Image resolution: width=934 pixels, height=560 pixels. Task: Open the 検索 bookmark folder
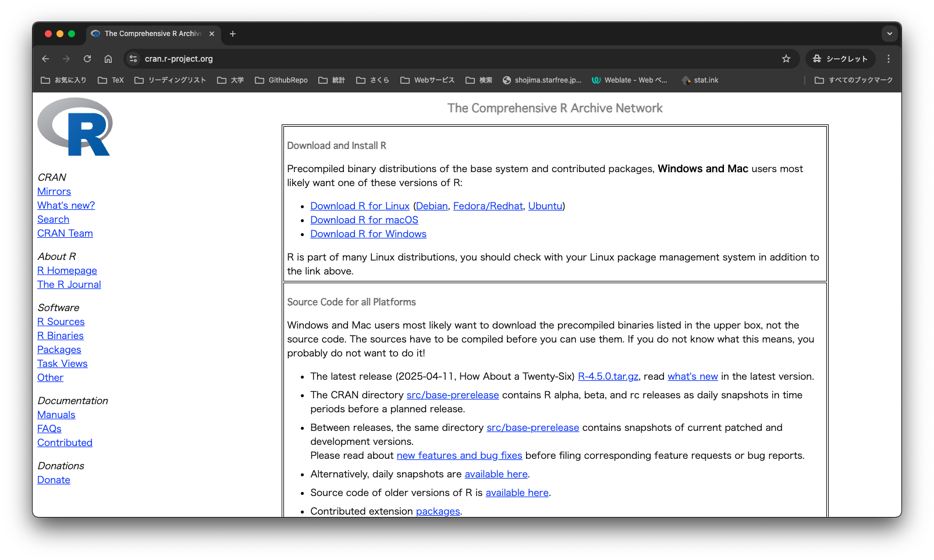tap(479, 80)
